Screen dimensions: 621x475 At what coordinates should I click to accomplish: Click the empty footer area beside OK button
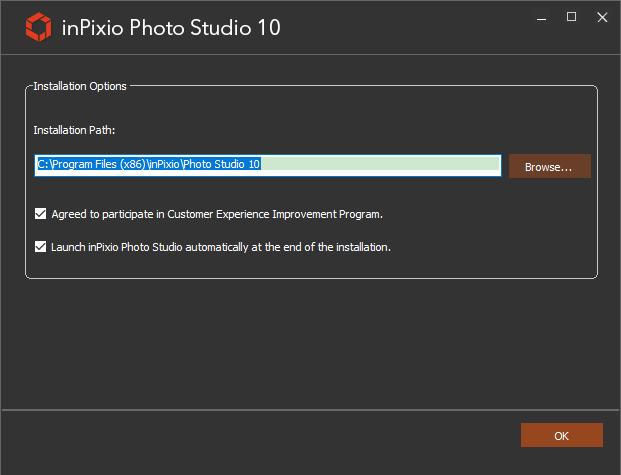pos(257,436)
